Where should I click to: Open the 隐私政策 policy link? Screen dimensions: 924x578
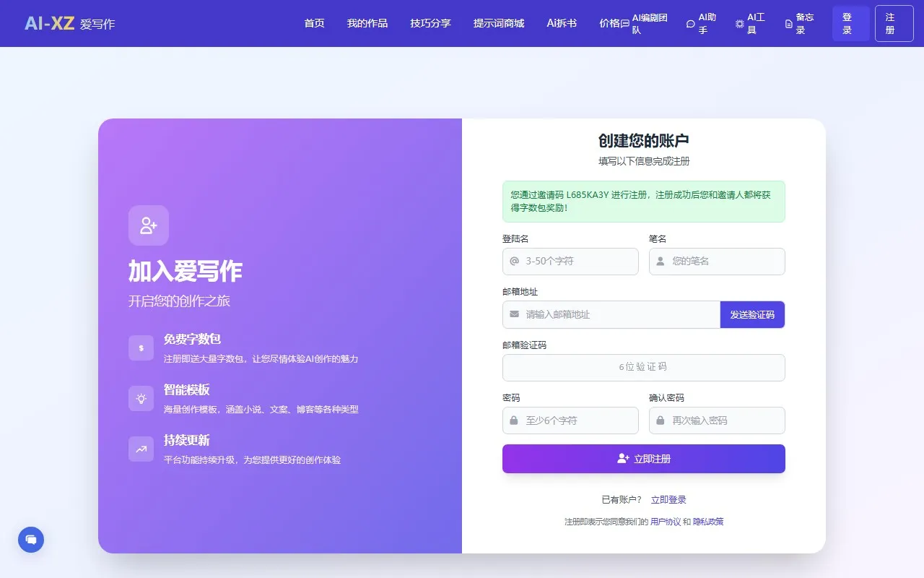(709, 521)
